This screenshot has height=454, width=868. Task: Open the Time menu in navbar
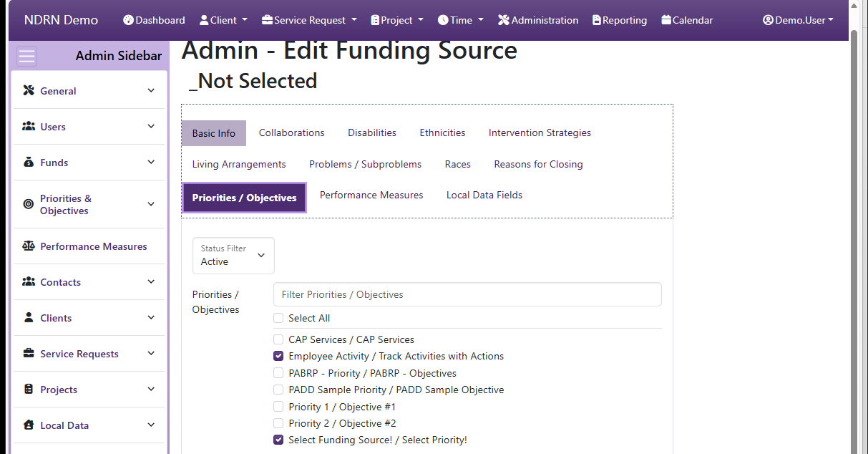461,20
